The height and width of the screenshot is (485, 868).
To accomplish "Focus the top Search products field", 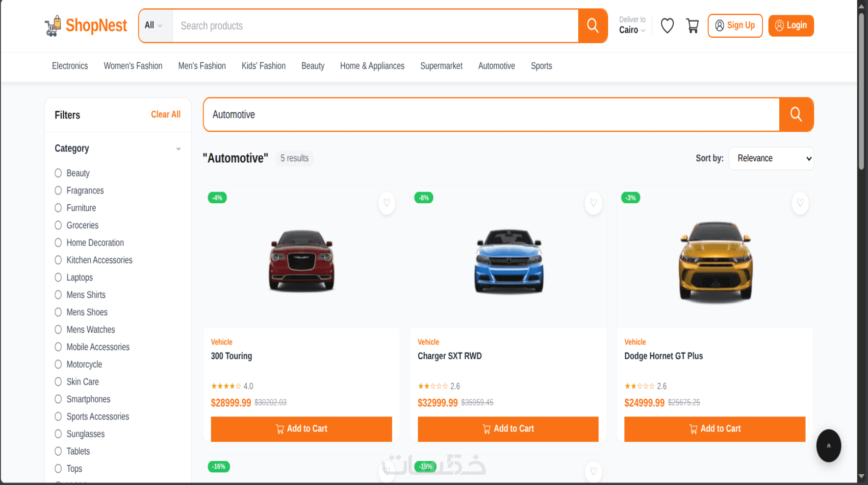I will click(376, 25).
